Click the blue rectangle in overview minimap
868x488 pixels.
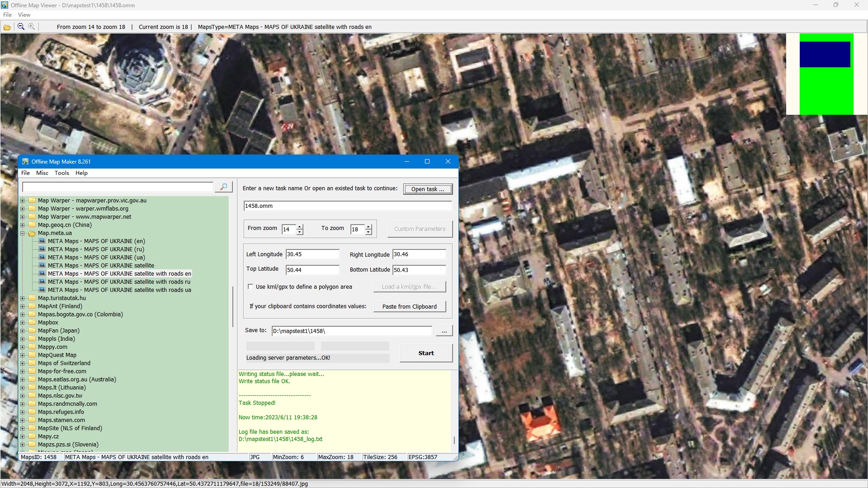coord(825,55)
